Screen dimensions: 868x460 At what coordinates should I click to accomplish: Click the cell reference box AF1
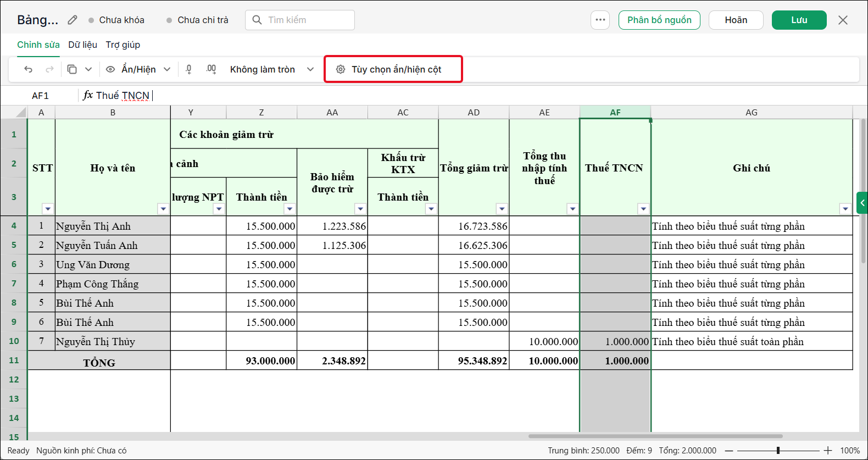click(x=40, y=96)
